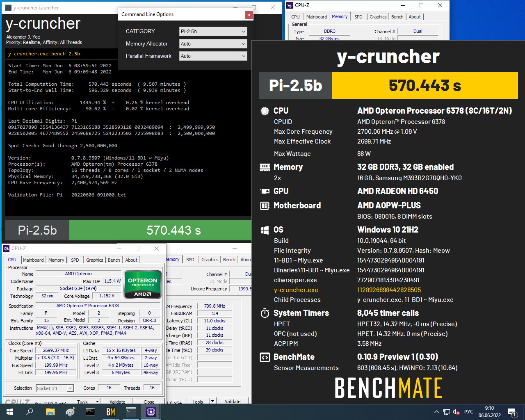Click the AMD AOPW-PLUS motherboard name
The image size is (525, 420).
(389, 205)
